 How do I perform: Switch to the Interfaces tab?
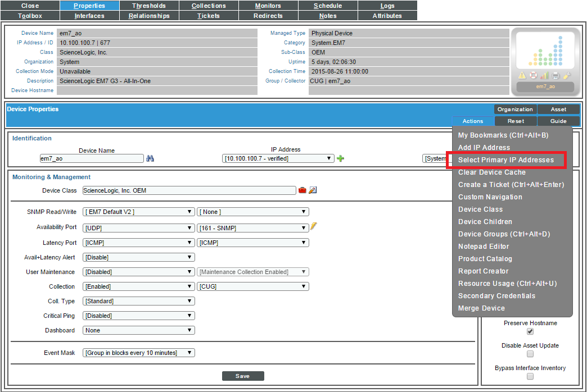pyautogui.click(x=89, y=16)
